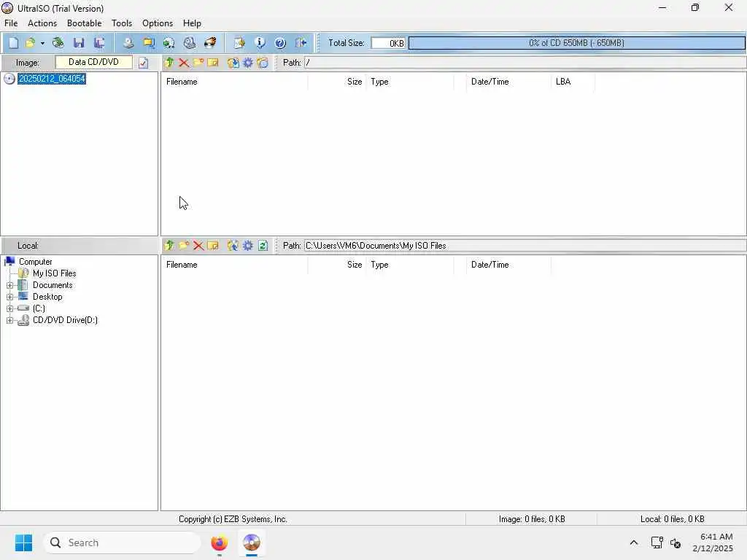The image size is (747, 560).
Task: Click the New Folder icon in Local toolbar
Action: [183, 246]
